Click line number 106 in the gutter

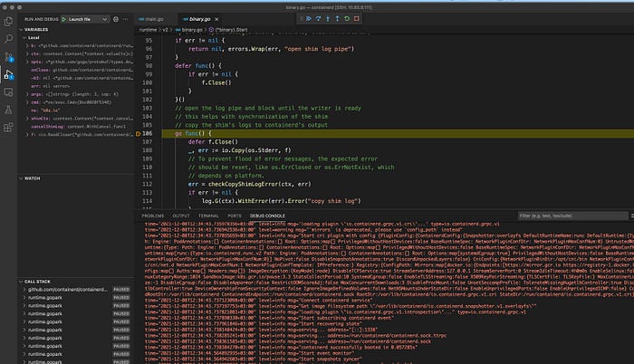(x=148, y=133)
